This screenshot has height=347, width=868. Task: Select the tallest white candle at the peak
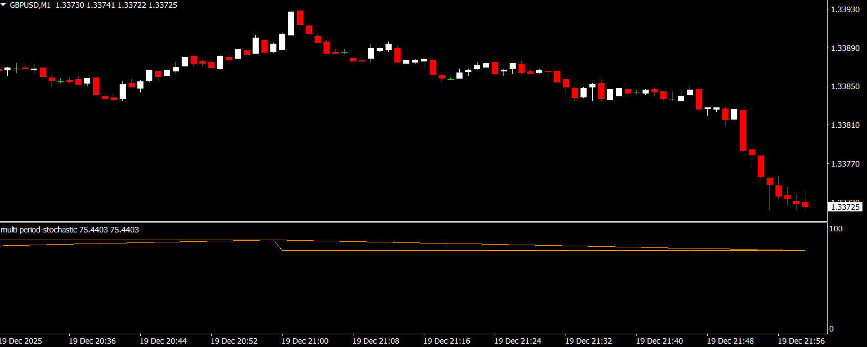click(x=291, y=23)
